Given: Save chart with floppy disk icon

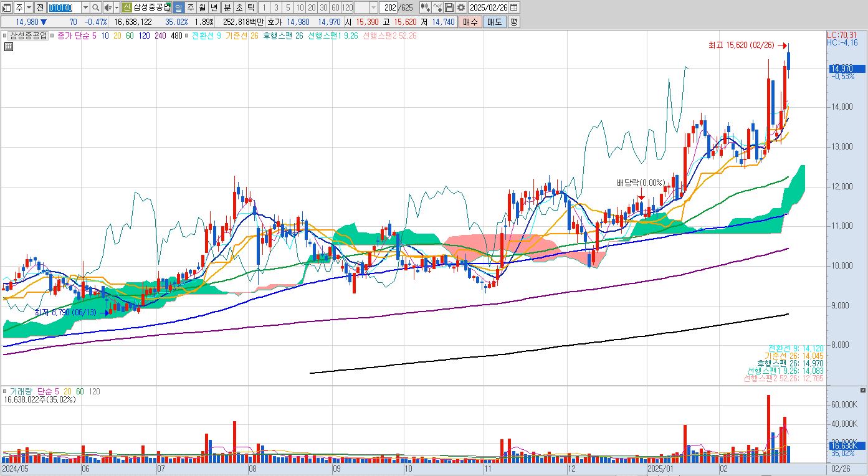Looking at the screenshot, I should point(449,7).
